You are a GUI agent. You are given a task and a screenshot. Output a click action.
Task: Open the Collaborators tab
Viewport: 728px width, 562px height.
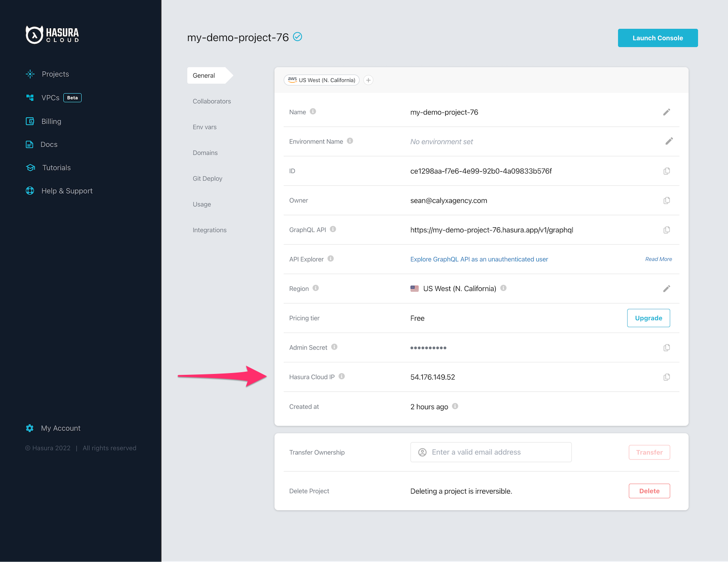coord(212,102)
